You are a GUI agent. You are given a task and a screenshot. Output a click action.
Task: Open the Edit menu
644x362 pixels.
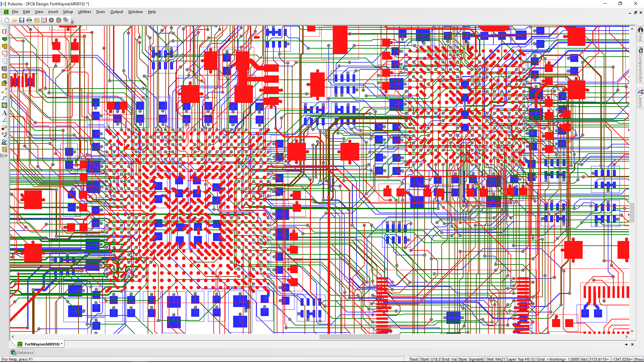click(x=26, y=12)
